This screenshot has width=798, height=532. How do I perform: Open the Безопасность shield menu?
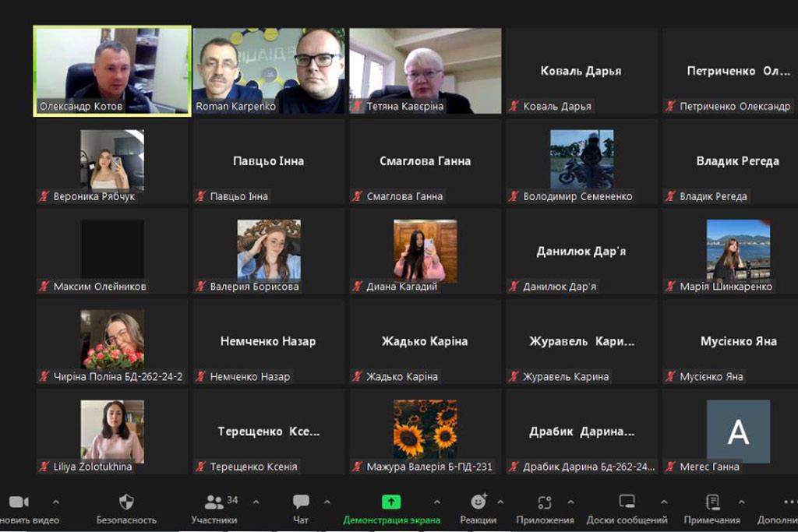[x=126, y=502]
